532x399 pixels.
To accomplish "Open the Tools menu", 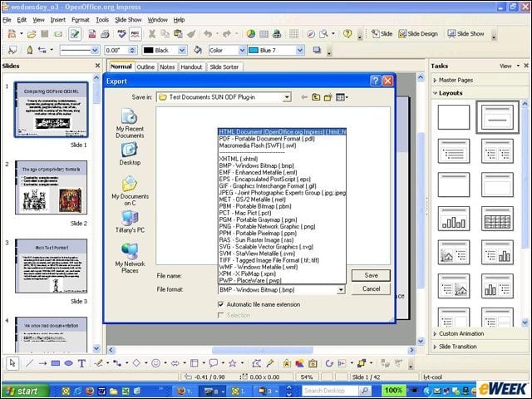I will coord(102,20).
